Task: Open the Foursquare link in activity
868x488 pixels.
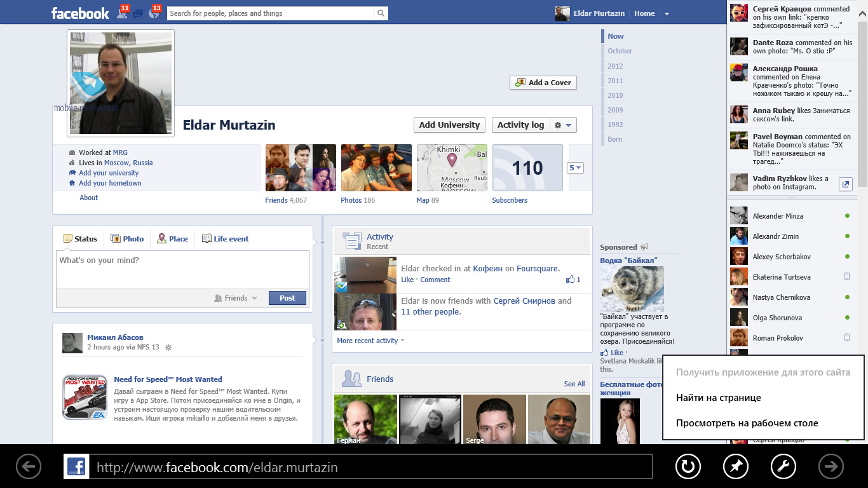Action: click(538, 269)
